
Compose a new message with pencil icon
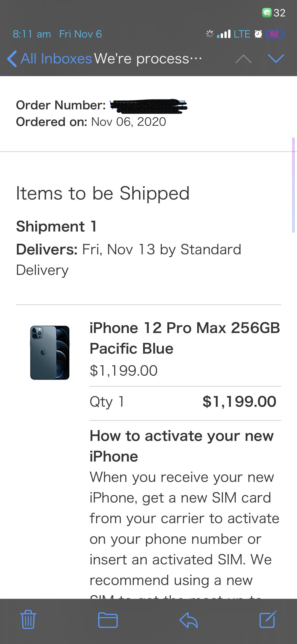click(x=268, y=619)
